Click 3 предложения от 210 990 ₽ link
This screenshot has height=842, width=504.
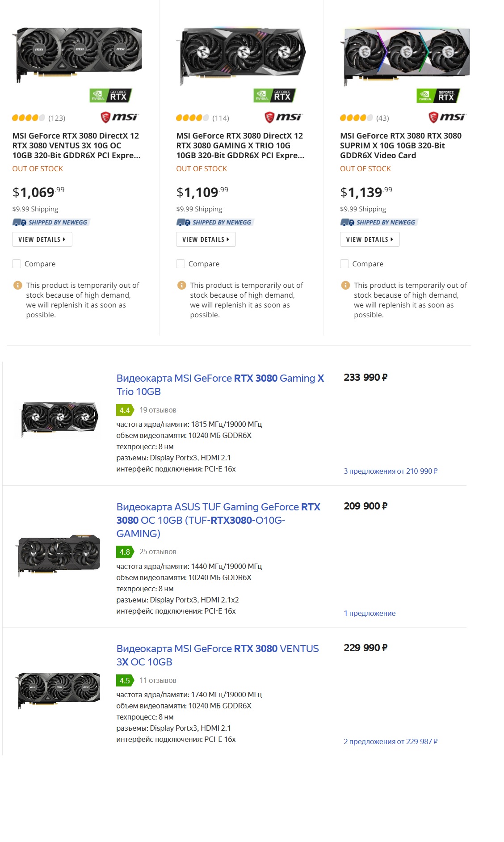point(391,471)
